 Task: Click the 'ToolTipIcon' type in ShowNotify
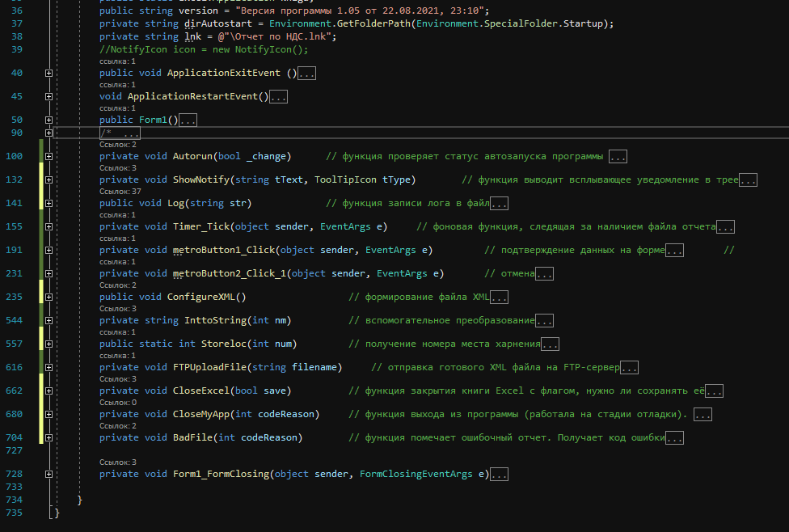pyautogui.click(x=345, y=179)
